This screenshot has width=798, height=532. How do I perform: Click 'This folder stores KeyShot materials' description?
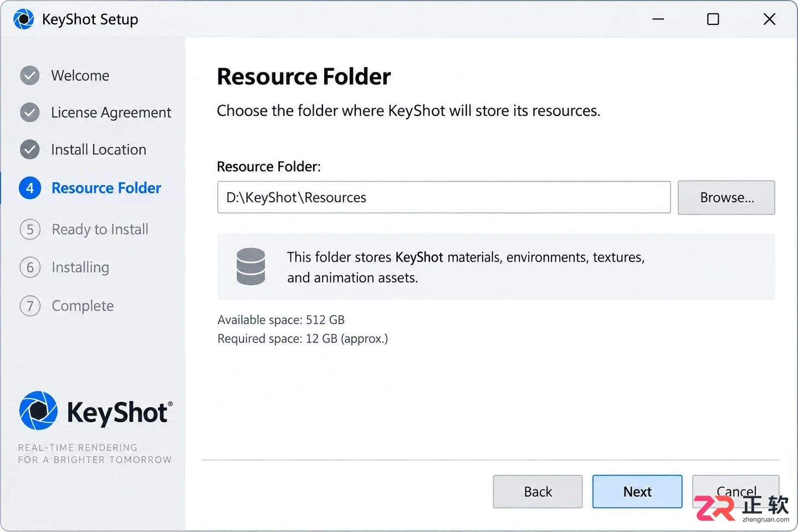tap(465, 267)
